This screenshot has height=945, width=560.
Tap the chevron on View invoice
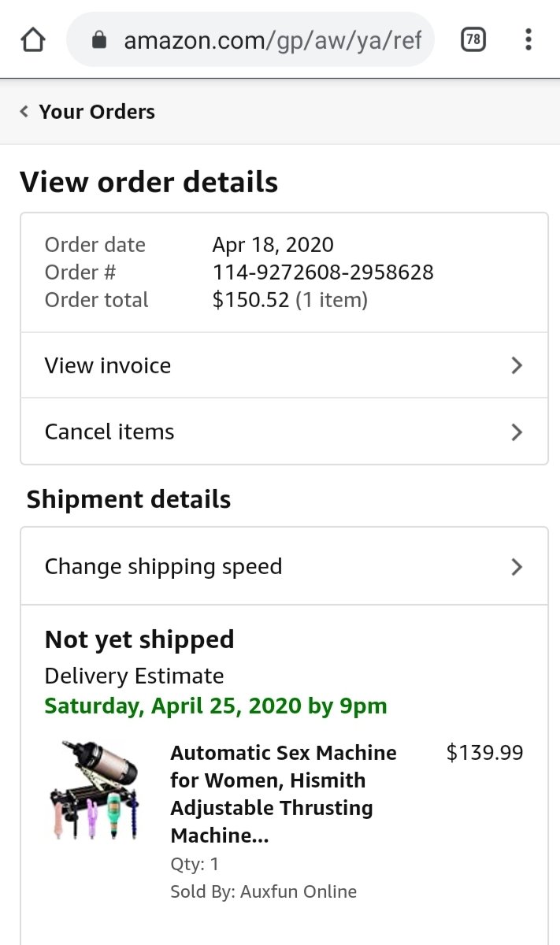[x=517, y=365]
